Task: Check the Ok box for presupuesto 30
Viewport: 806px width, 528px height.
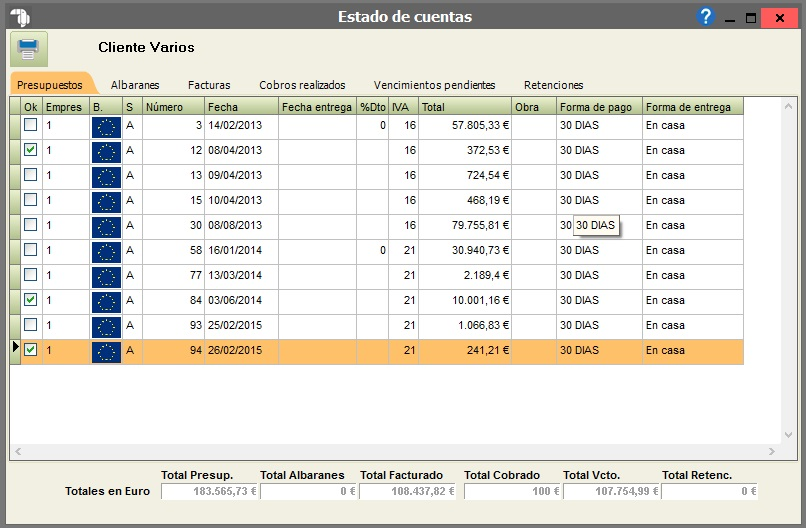Action: click(x=31, y=225)
